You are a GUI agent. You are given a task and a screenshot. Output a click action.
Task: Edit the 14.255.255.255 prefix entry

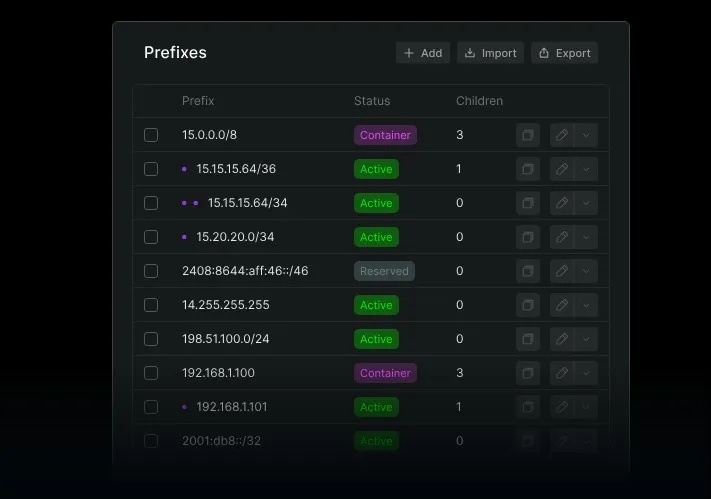pos(562,305)
